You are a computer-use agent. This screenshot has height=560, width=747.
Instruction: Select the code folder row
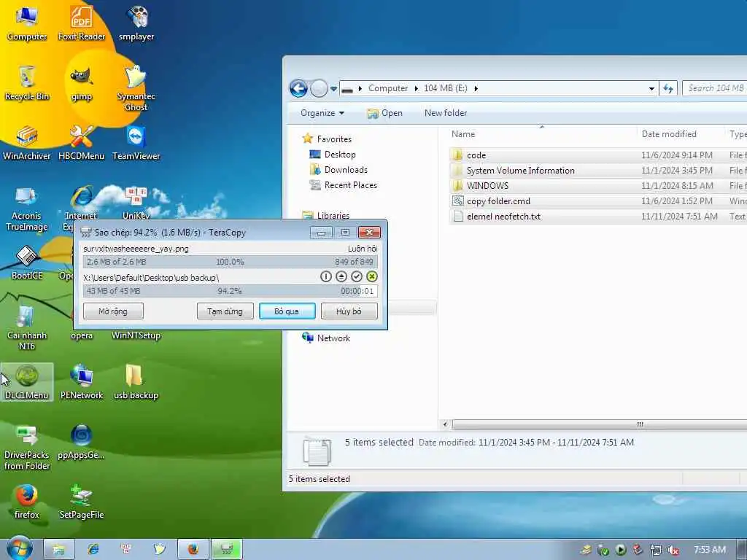[x=598, y=155]
